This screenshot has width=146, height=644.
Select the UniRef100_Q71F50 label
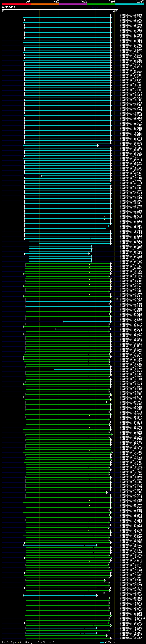coord(131,88)
